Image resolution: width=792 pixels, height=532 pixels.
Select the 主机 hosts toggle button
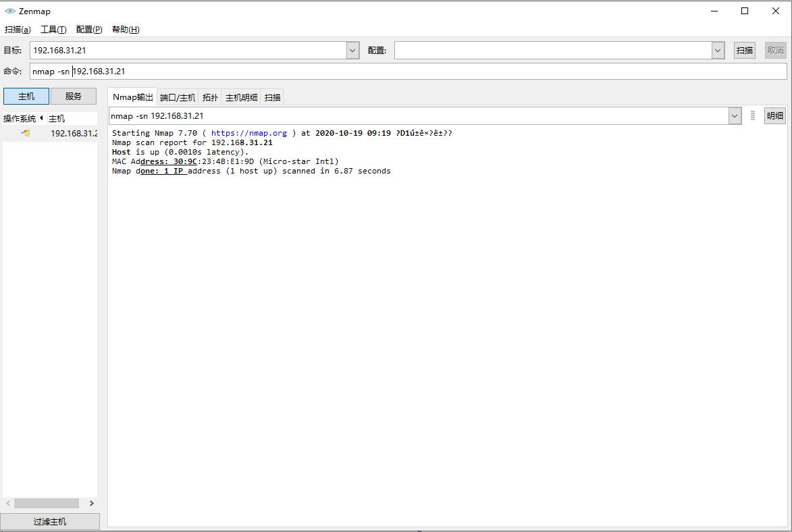[26, 96]
